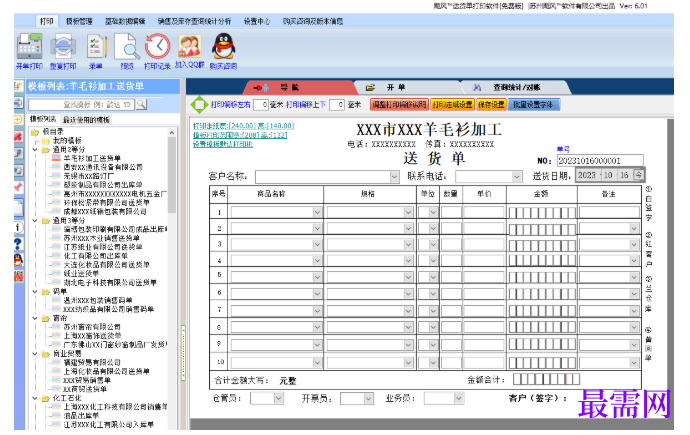Screen dimensions: 690x435
Task: Open the 打印记录 clock icon
Action: (157, 46)
